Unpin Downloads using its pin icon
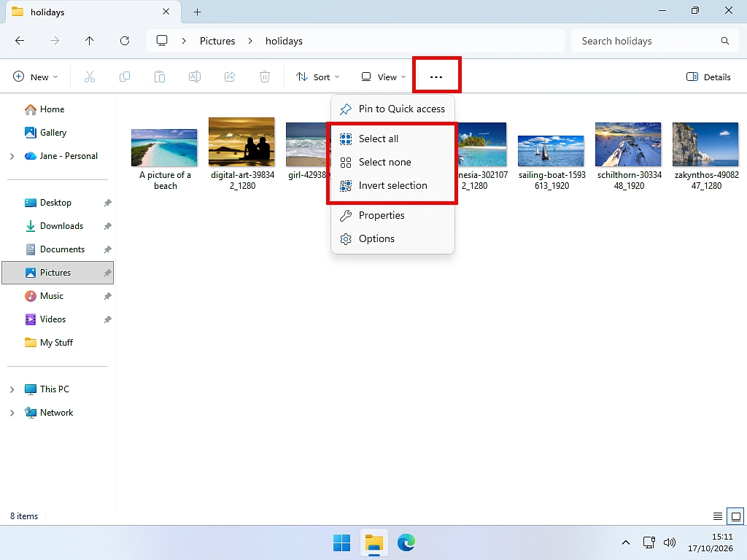The height and width of the screenshot is (560, 747). click(x=108, y=226)
